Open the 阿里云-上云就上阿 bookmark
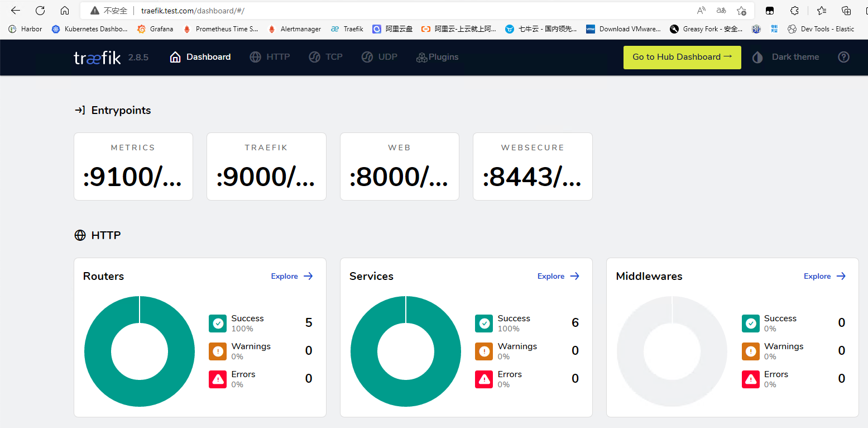Image resolution: width=868 pixels, height=428 pixels. (x=459, y=29)
